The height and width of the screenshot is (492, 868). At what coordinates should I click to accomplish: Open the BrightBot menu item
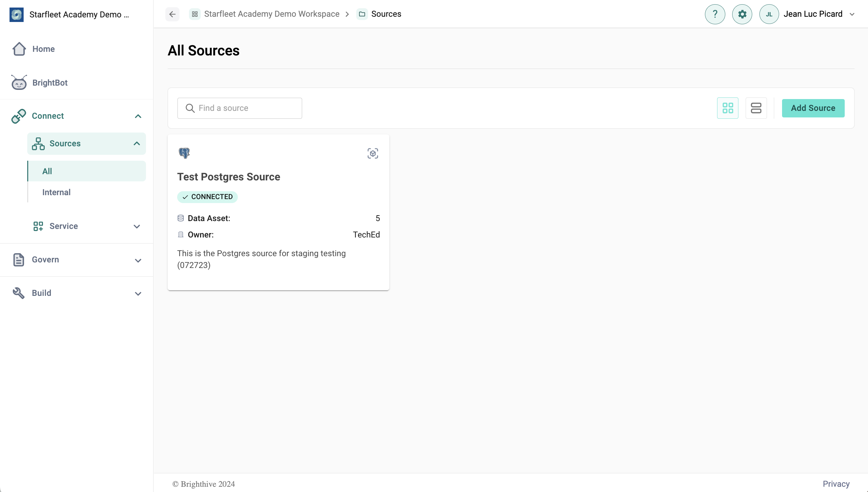coord(50,83)
